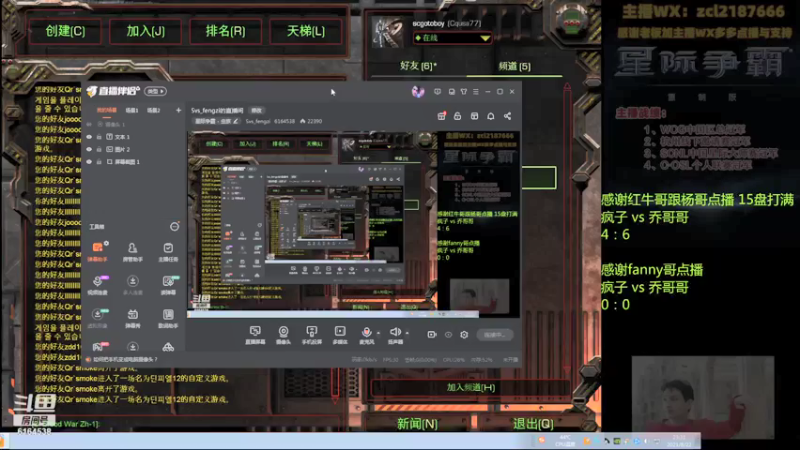Open the notification bell icon
Viewport: 800px width, 450px height.
[x=490, y=116]
